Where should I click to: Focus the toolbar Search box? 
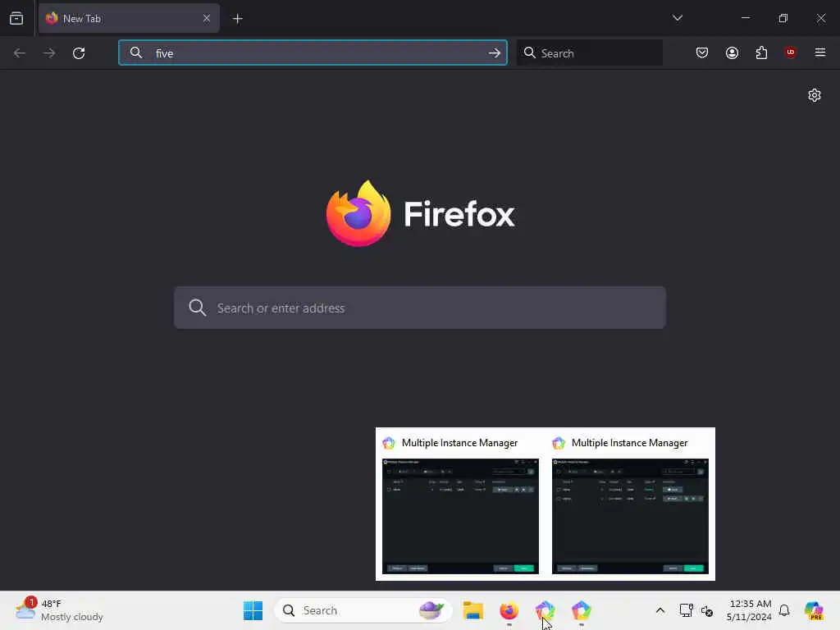590,53
